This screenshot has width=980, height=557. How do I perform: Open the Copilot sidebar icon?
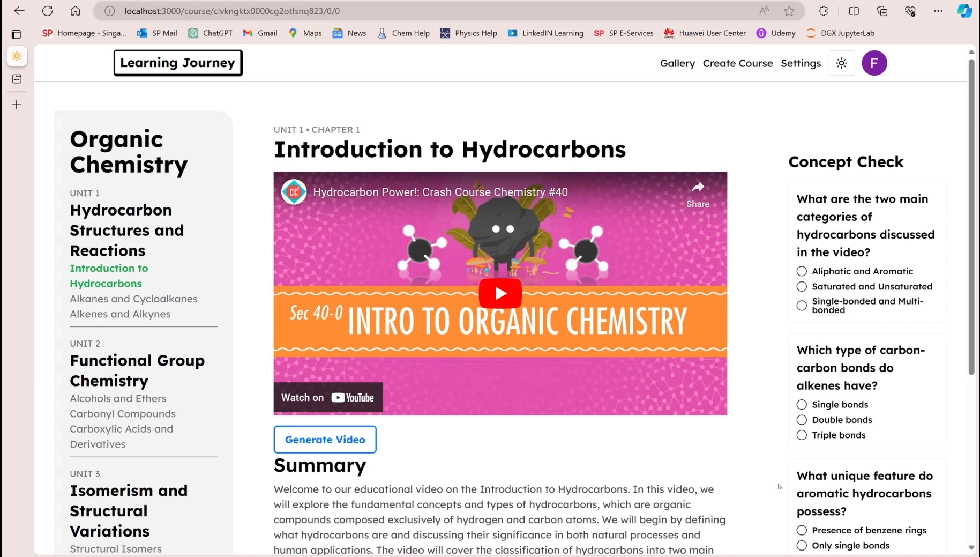(x=965, y=11)
